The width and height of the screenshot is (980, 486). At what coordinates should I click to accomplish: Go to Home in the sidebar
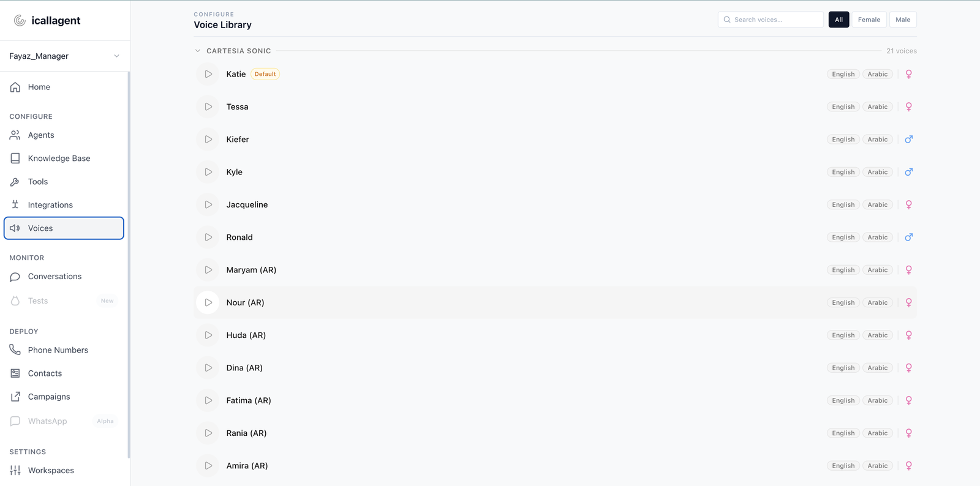click(64, 88)
